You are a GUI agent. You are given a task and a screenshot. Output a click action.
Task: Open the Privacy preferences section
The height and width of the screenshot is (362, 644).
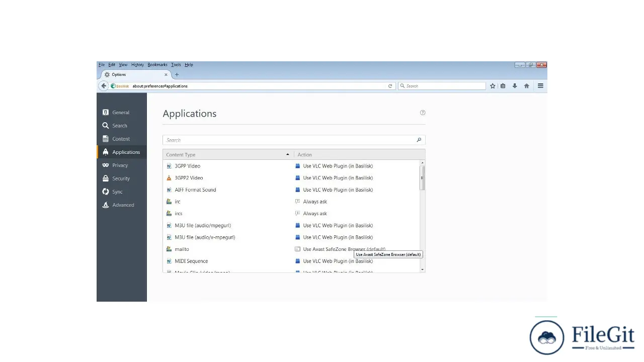point(122,165)
